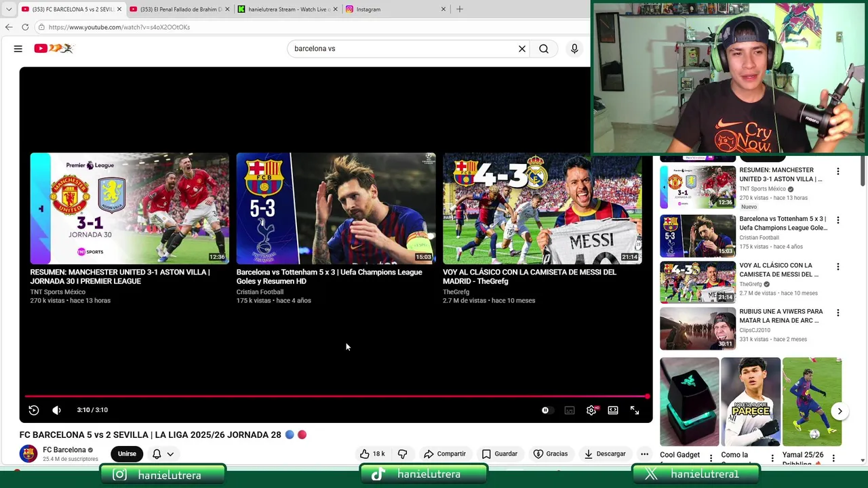This screenshot has height=488, width=868.
Task: Open endscreen Manchester United 3-1 thumbnail
Action: pos(130,208)
